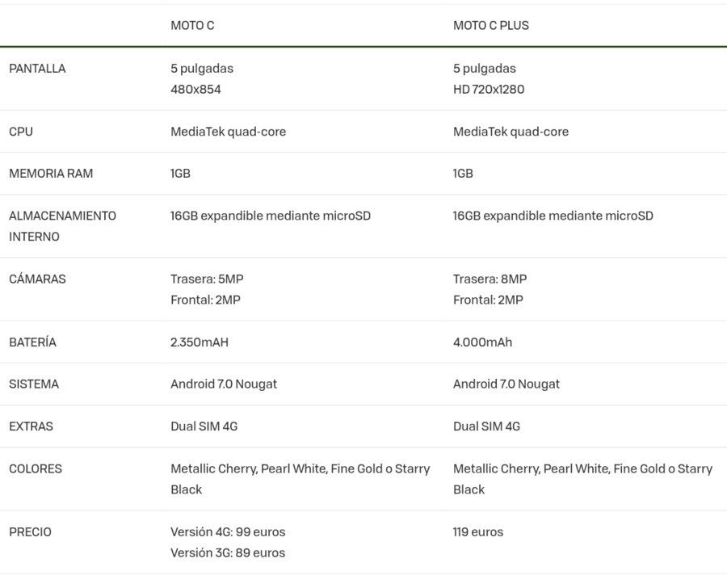This screenshot has width=727, height=588.
Task: Click the MEMORIA RAM row label
Action: coord(51,174)
